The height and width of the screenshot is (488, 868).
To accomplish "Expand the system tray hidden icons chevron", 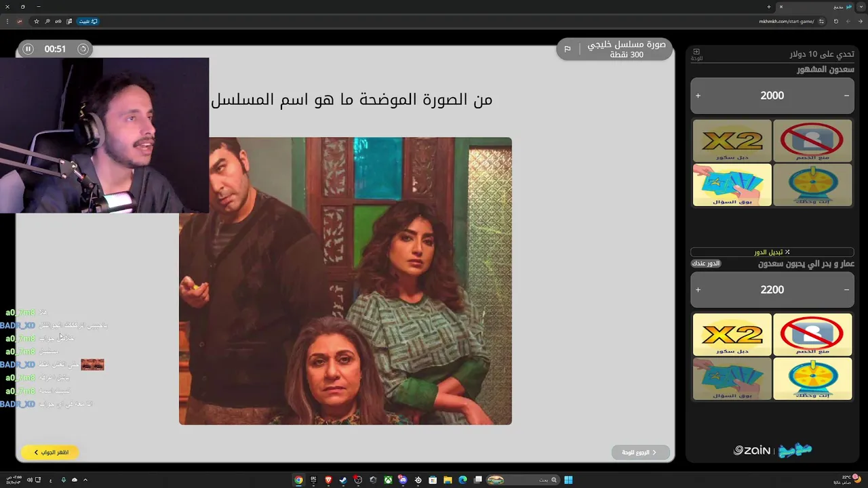I will 85,480.
